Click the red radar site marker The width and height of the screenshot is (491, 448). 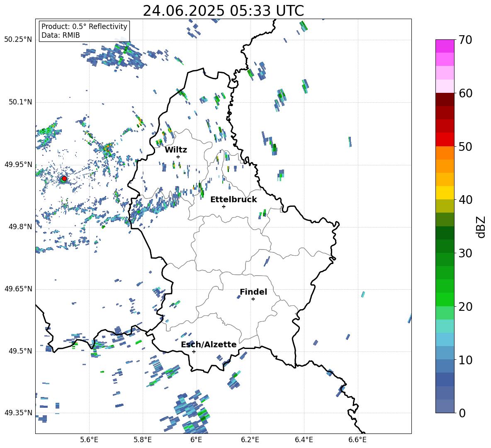[64, 179]
